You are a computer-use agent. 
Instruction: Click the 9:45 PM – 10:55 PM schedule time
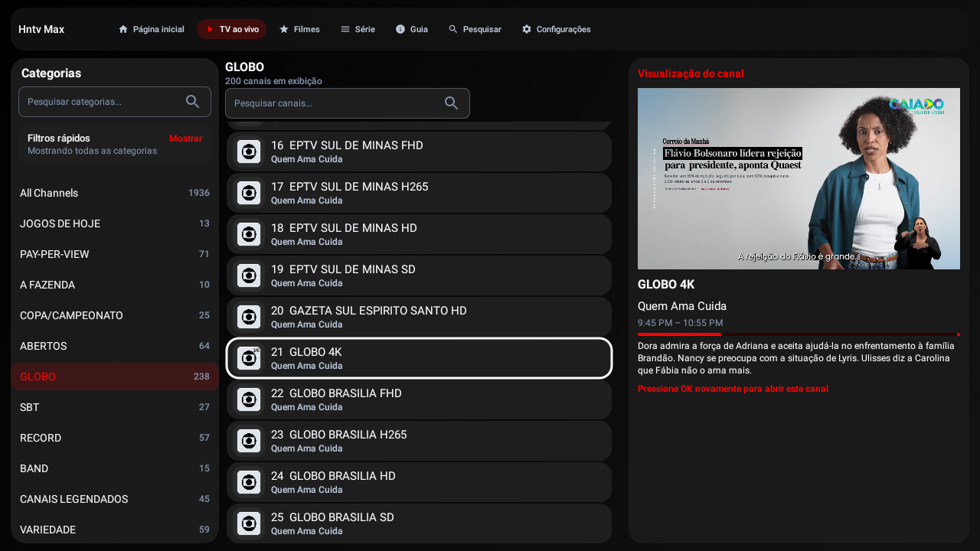click(x=680, y=323)
